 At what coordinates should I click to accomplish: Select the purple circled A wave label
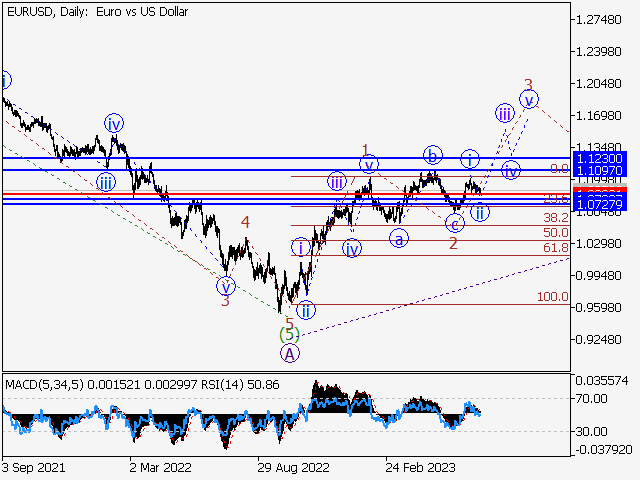tap(290, 353)
